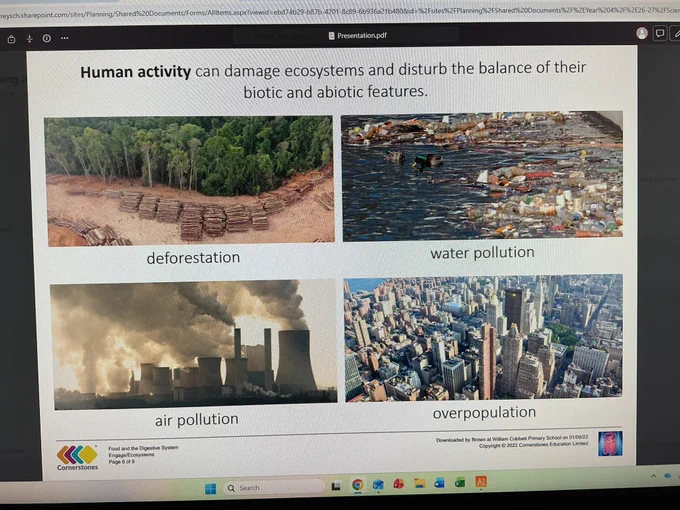Open Excel from the taskbar

460,482
